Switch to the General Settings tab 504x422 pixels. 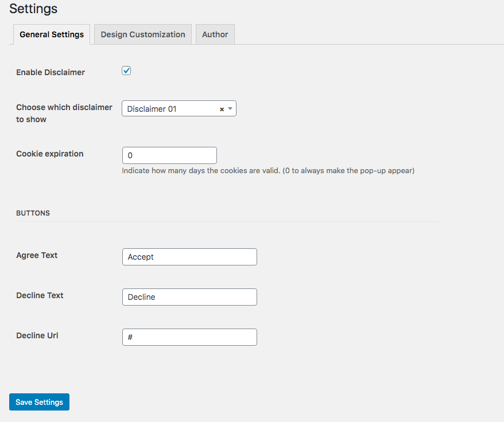(52, 34)
